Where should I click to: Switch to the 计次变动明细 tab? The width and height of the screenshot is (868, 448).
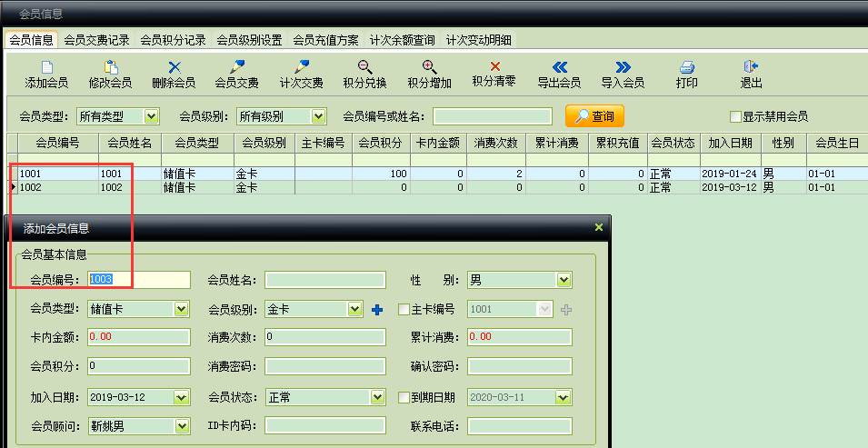pos(479,40)
